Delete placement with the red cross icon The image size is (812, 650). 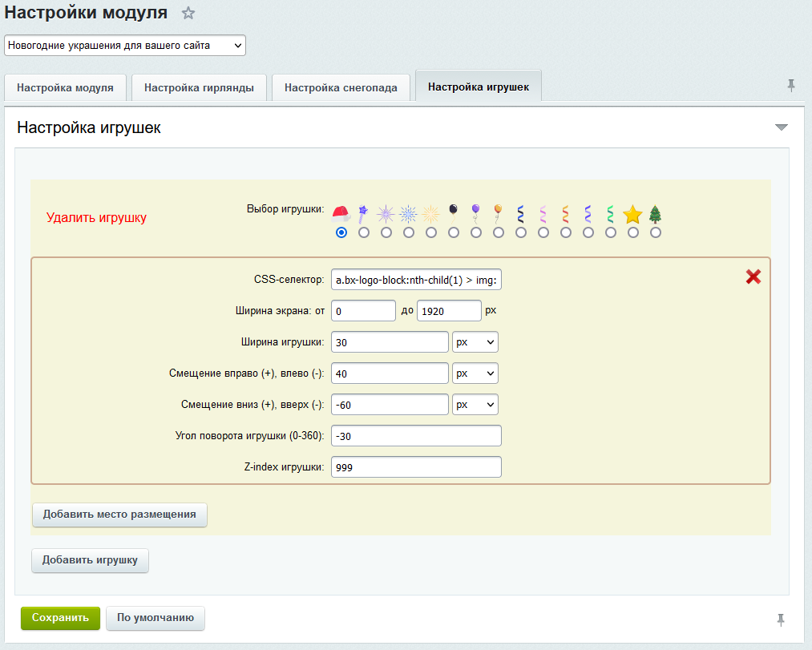pos(753,277)
